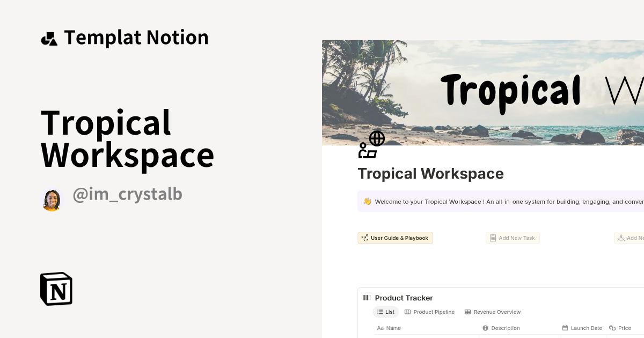Click the barcode icon beside Product Tracker
This screenshot has width=644, height=338.
pyautogui.click(x=367, y=298)
